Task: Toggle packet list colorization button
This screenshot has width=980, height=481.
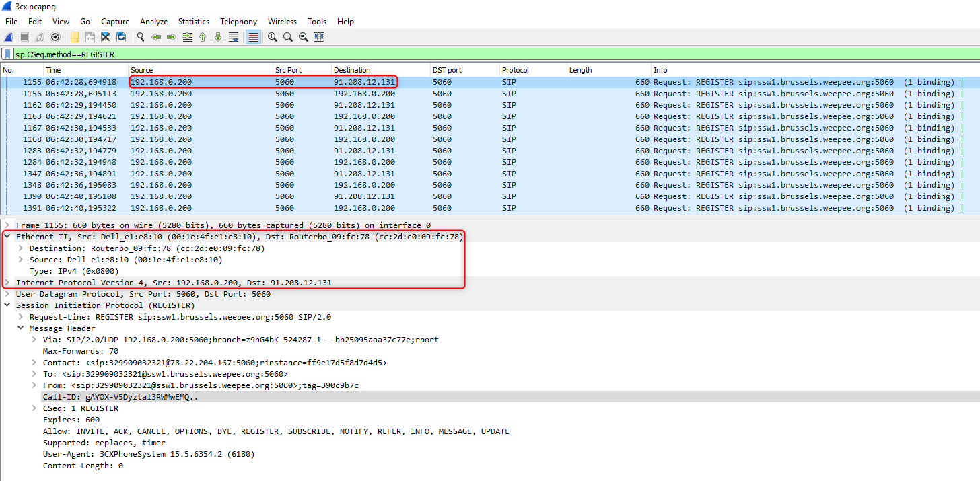Action: click(253, 37)
